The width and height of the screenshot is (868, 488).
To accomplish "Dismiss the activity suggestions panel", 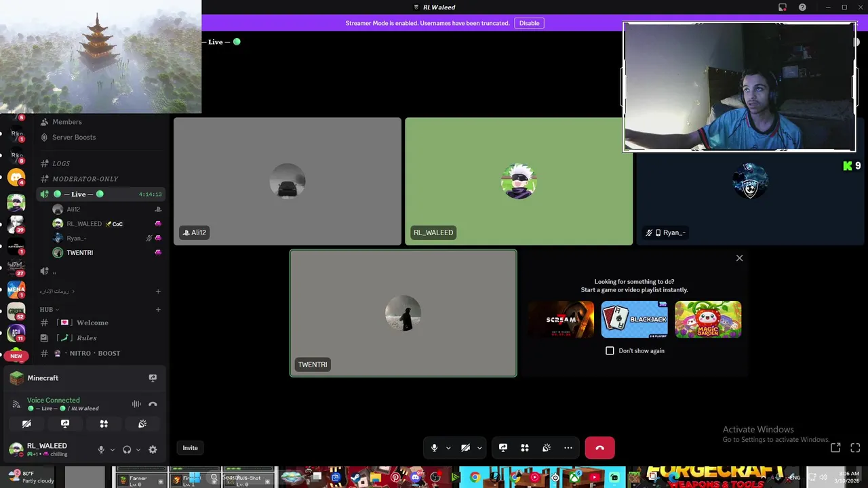I will click(739, 258).
